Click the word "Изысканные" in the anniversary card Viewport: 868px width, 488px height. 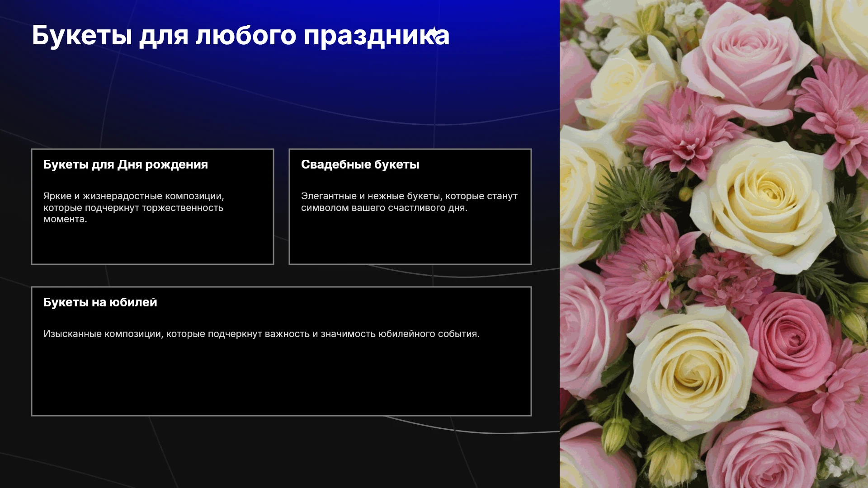point(72,334)
